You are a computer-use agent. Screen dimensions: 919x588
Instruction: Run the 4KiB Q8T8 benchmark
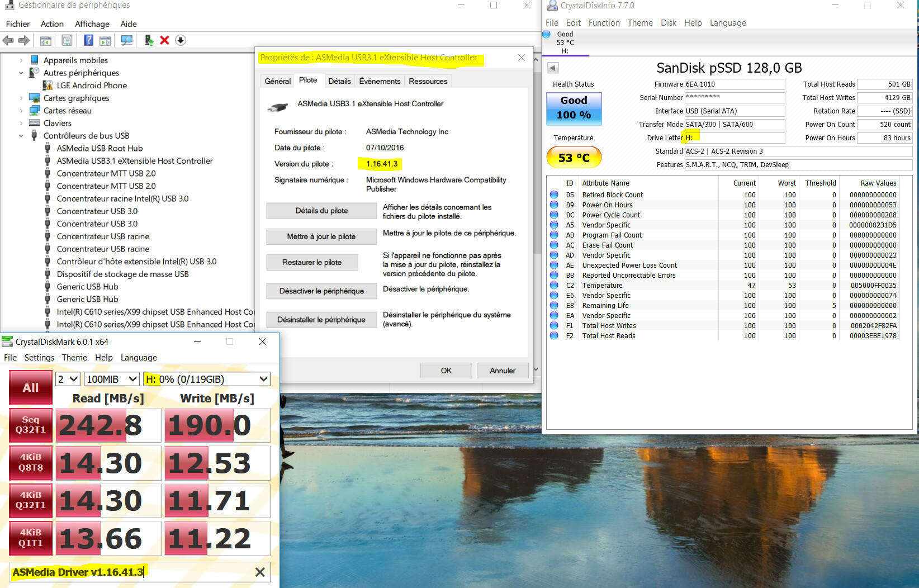31,462
